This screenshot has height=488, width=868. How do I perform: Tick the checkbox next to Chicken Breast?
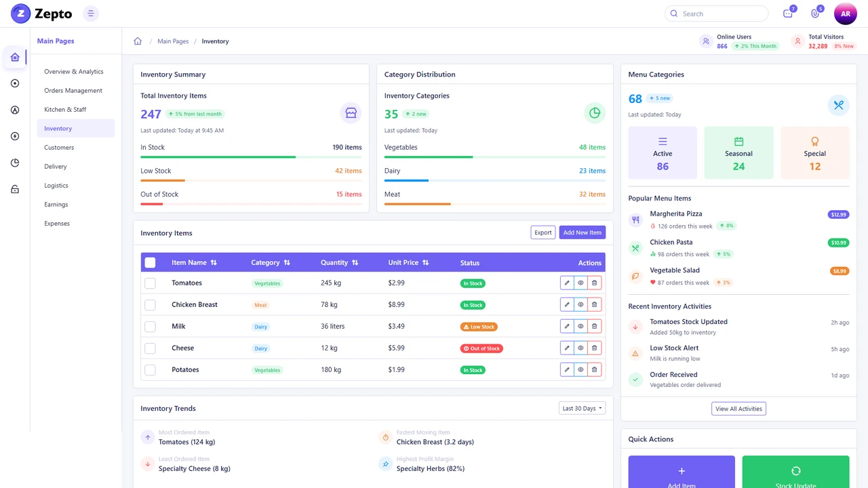click(x=150, y=304)
